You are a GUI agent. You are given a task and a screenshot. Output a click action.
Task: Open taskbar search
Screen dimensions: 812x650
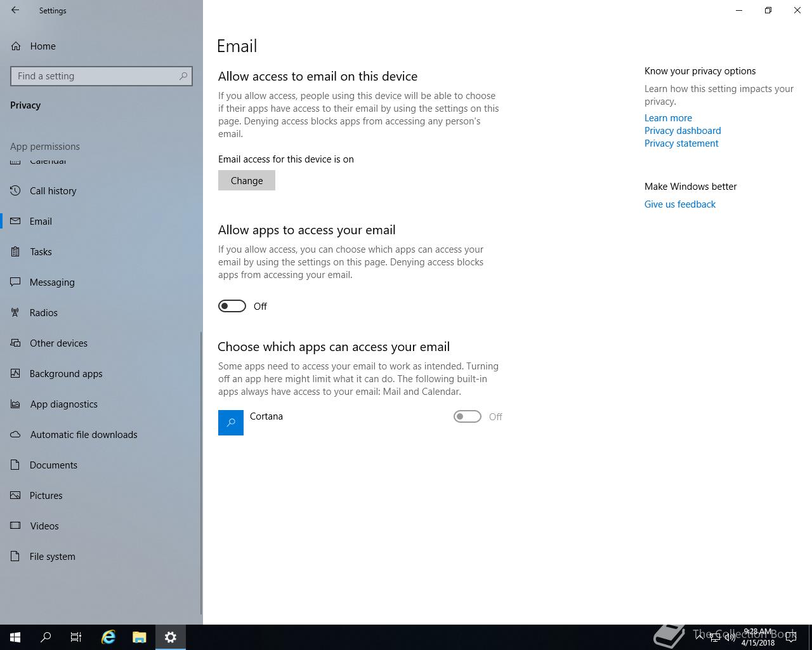(x=46, y=637)
